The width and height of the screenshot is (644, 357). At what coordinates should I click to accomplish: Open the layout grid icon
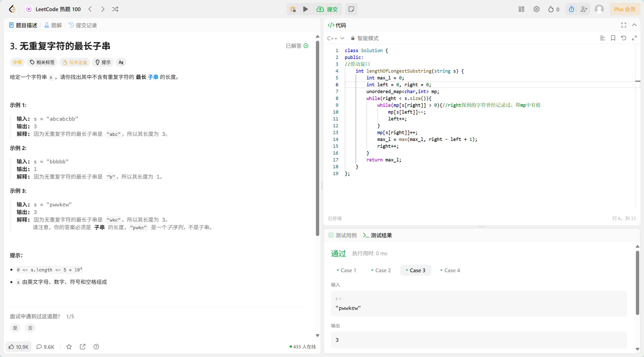(521, 9)
